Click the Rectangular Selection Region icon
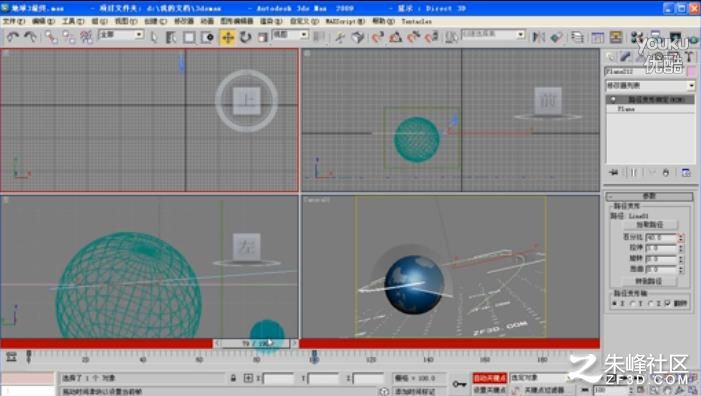 [x=190, y=37]
